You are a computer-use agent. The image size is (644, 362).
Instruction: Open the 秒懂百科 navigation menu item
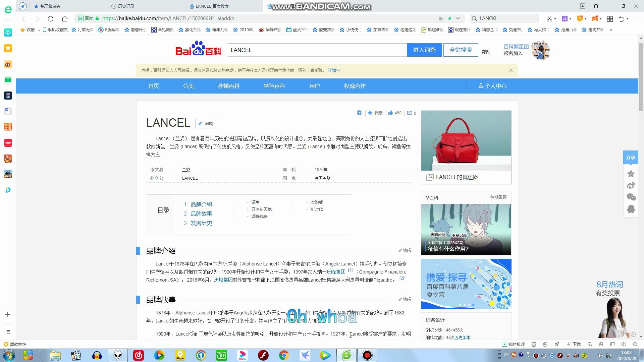[x=228, y=86]
